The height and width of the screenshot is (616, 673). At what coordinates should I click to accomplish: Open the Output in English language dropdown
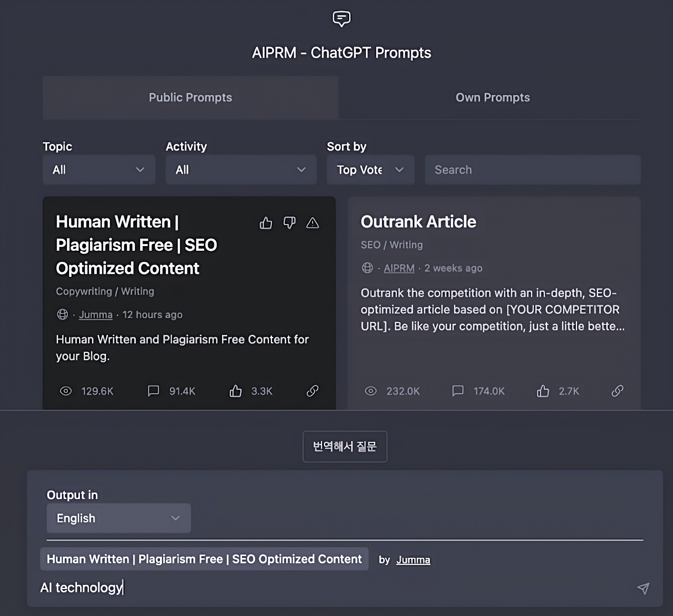119,518
